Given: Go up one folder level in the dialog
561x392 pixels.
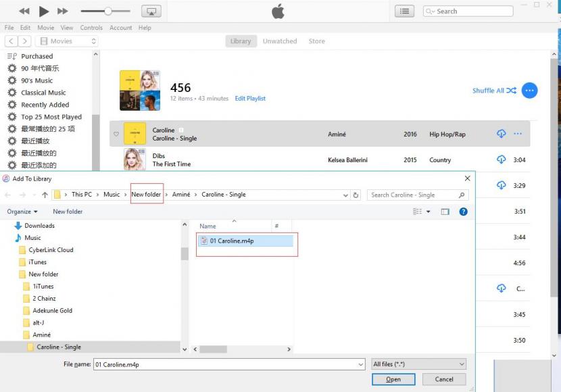Looking at the screenshot, I should 45,195.
